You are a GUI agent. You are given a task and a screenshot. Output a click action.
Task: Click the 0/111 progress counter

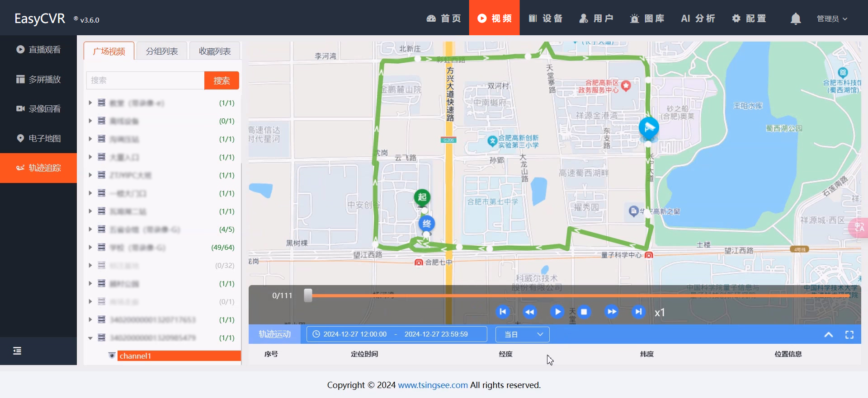click(282, 295)
